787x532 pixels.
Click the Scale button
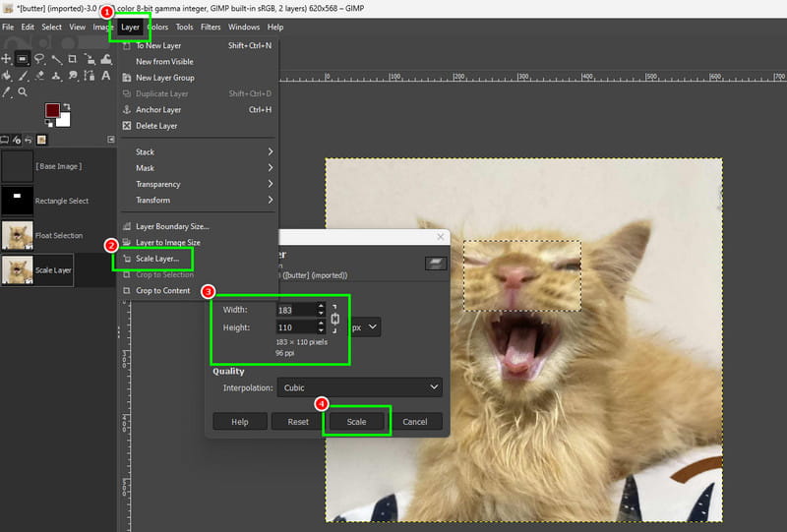tap(356, 422)
